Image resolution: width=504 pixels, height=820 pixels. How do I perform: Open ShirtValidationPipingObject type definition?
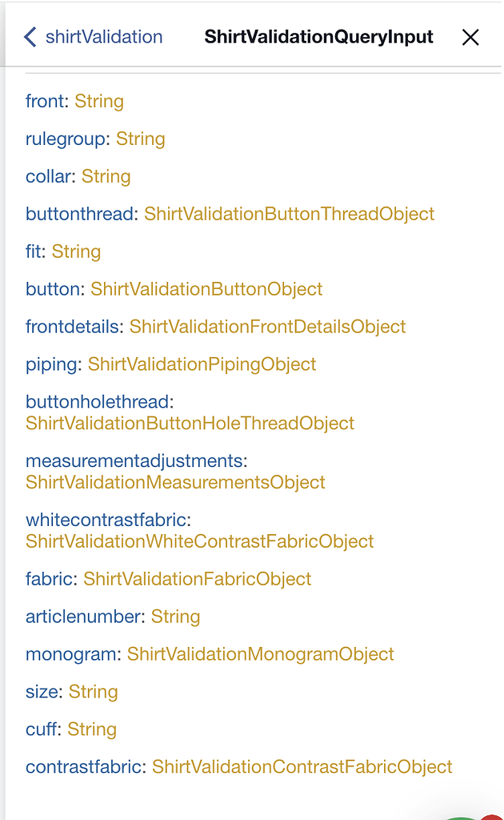click(x=202, y=364)
